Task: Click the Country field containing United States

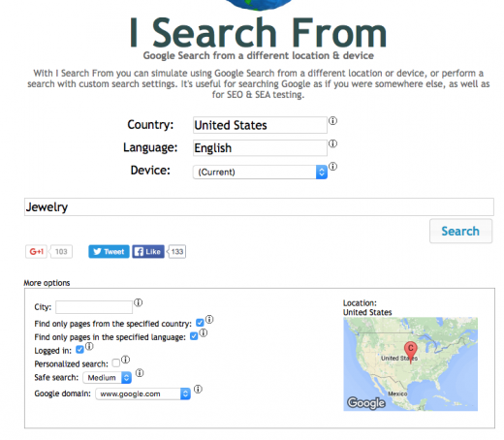Action: pos(260,125)
